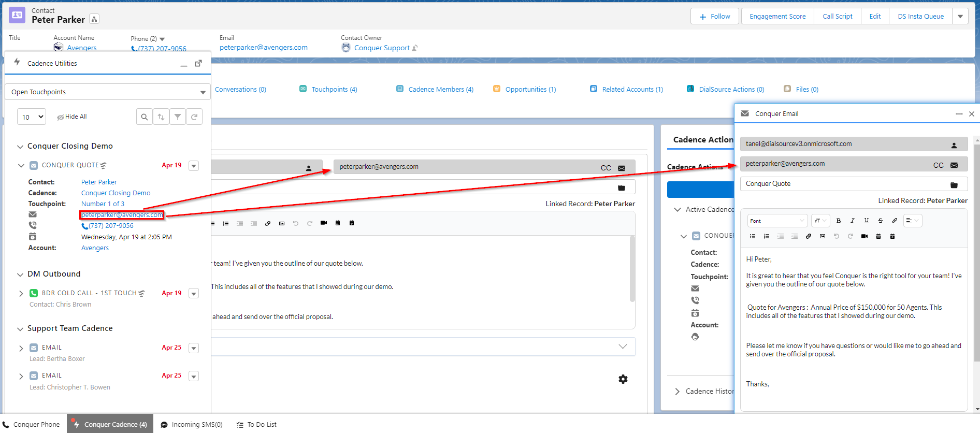Viewport: 980px width, 433px height.
Task: Click the hierarchy icon beside Peter Parker name
Action: tap(94, 19)
